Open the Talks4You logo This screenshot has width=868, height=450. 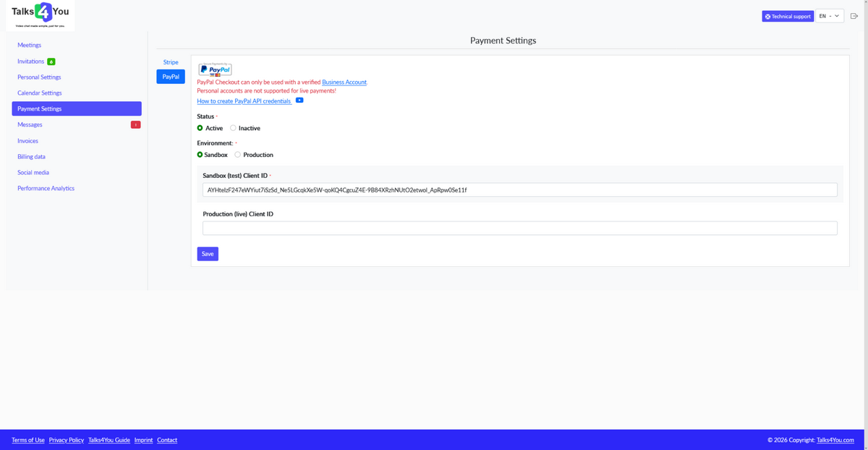click(x=40, y=14)
